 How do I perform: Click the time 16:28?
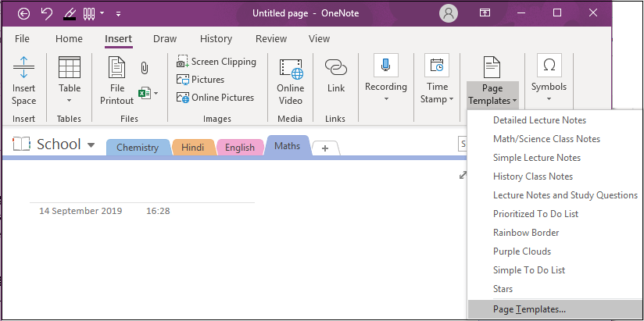click(158, 211)
